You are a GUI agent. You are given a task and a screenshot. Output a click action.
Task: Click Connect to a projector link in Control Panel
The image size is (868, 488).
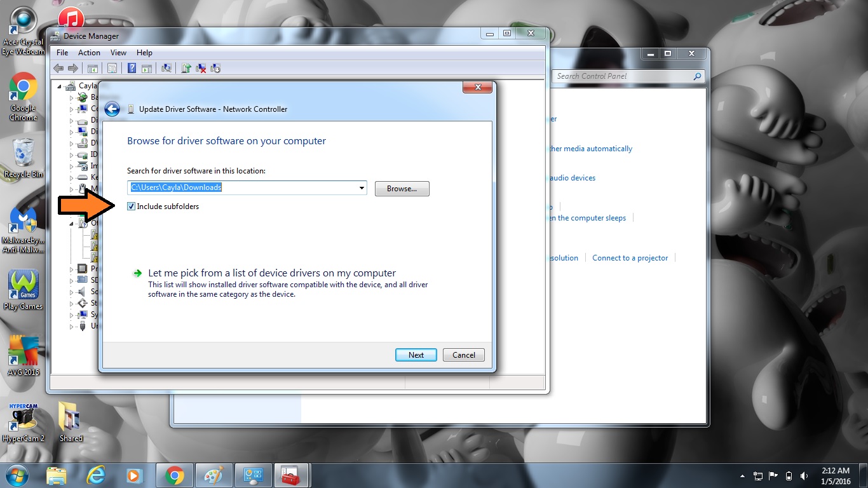point(630,258)
